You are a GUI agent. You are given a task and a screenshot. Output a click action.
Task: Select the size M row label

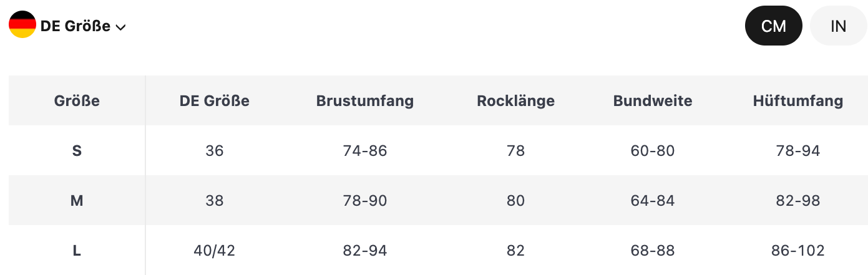tap(77, 200)
